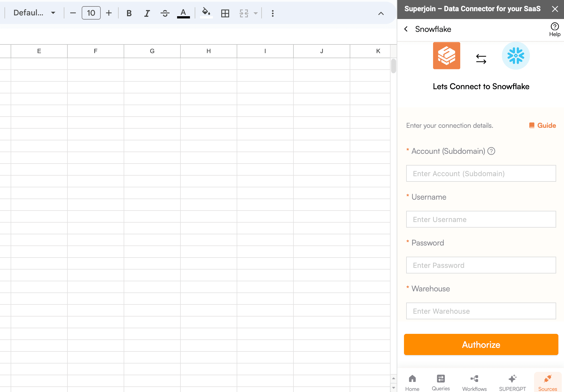Select column I header
This screenshot has width=564, height=392.
265,51
